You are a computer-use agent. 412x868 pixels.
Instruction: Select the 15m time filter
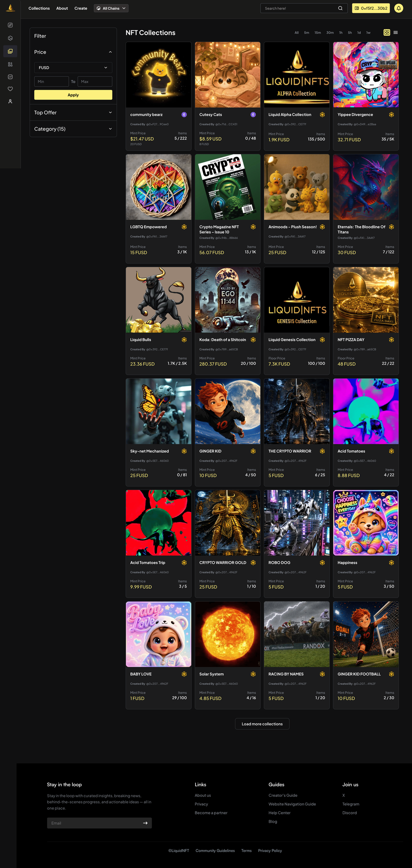pyautogui.click(x=318, y=33)
